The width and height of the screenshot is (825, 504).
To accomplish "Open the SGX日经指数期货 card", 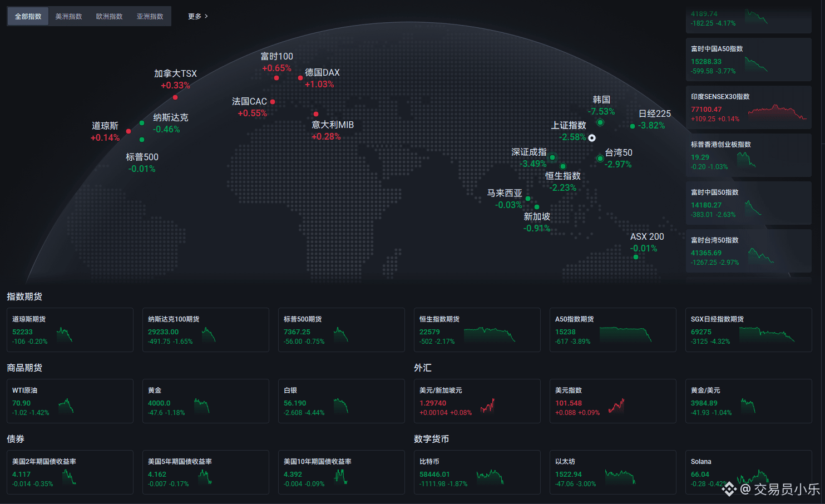I will [749, 330].
